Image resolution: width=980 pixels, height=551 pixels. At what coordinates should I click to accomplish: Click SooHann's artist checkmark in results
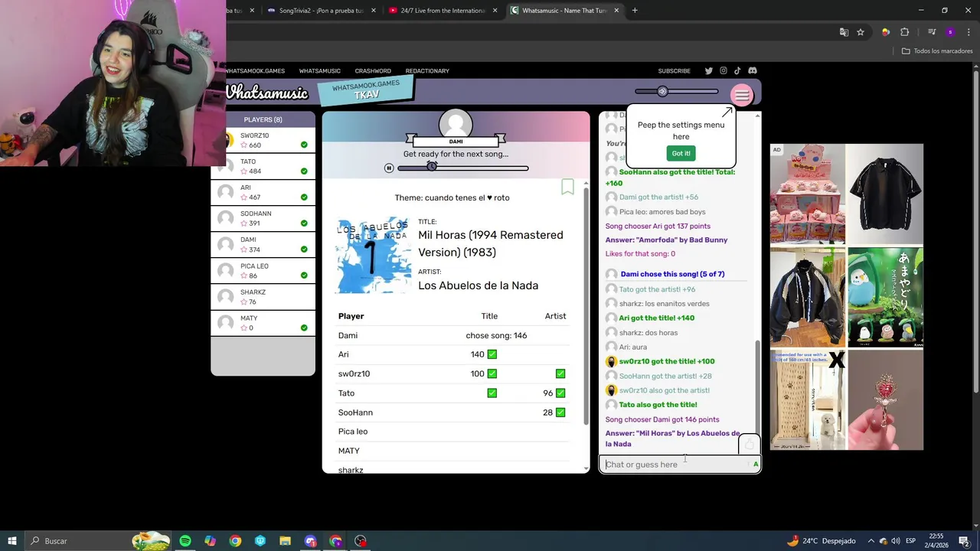pos(560,412)
